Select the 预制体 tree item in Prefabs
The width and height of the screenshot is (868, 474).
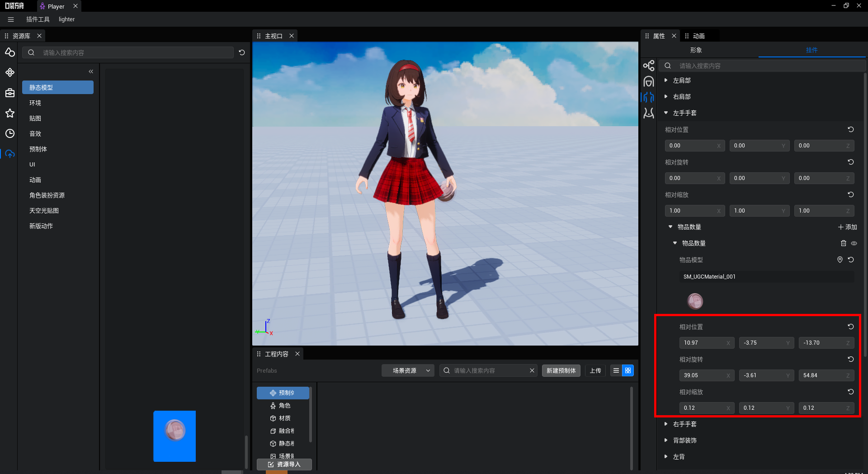point(283,393)
